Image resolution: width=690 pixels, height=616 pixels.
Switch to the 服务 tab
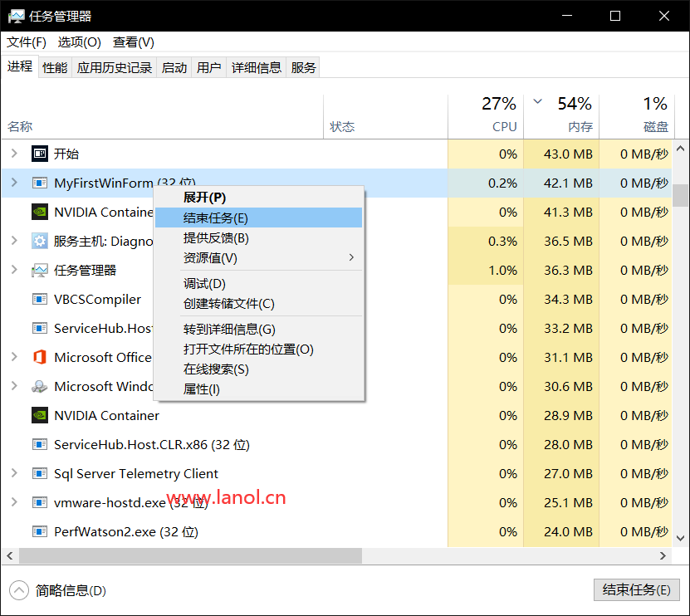303,67
